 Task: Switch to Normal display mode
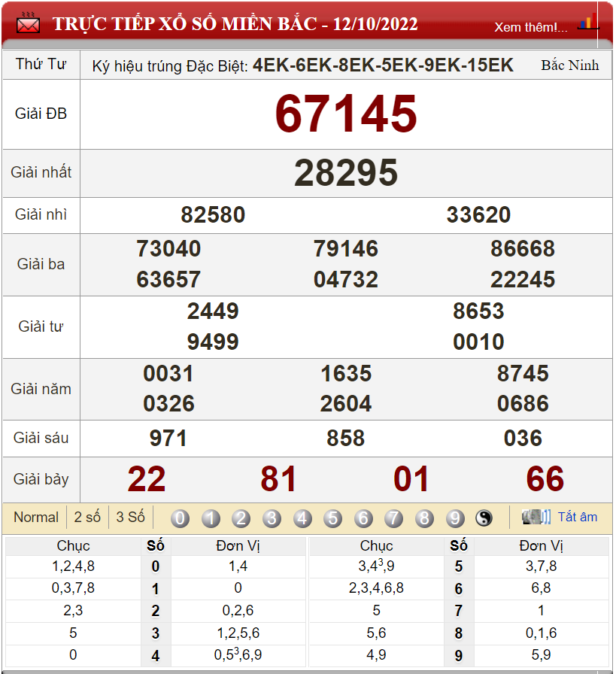pyautogui.click(x=36, y=518)
